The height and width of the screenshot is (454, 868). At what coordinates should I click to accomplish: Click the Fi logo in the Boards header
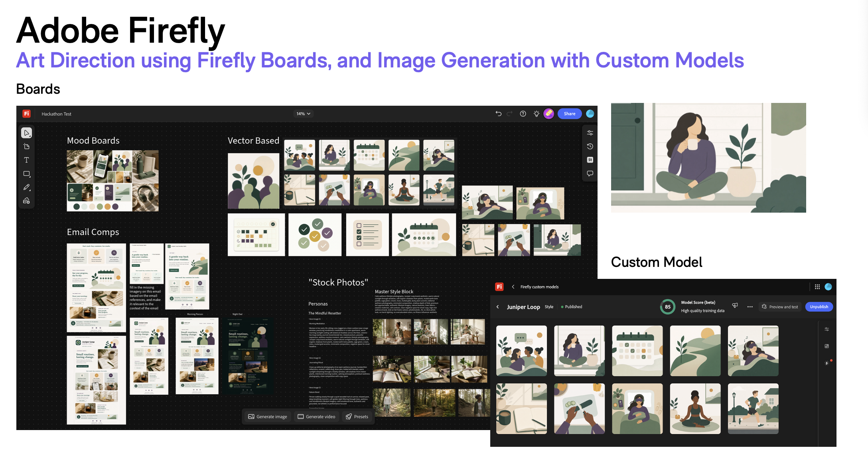click(27, 114)
